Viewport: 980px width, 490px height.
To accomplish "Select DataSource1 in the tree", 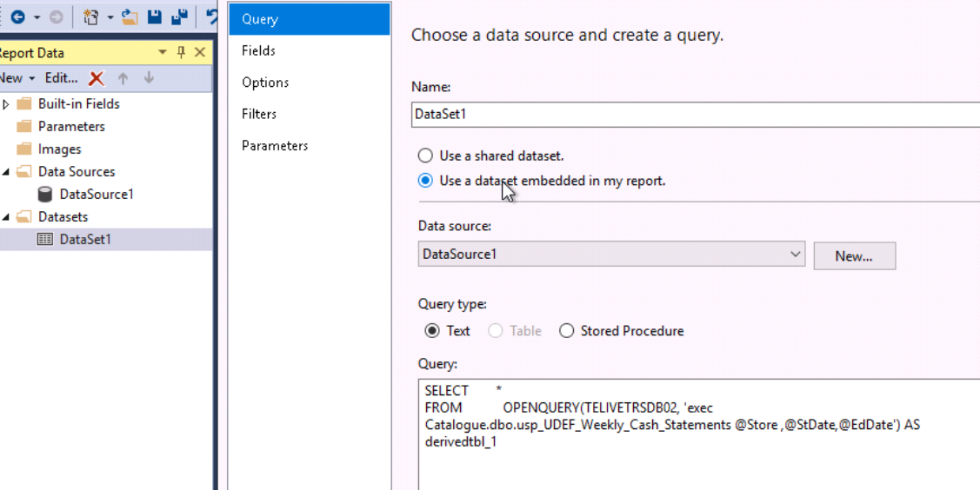I will [x=97, y=194].
